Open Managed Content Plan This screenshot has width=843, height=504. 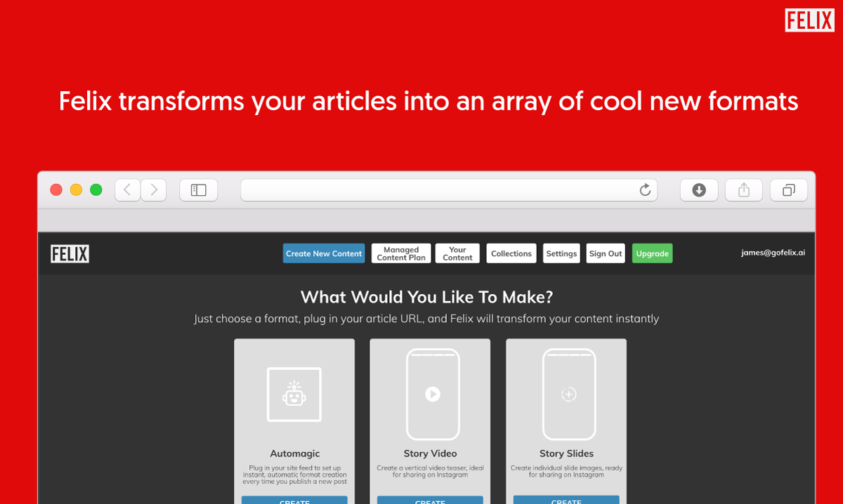401,253
